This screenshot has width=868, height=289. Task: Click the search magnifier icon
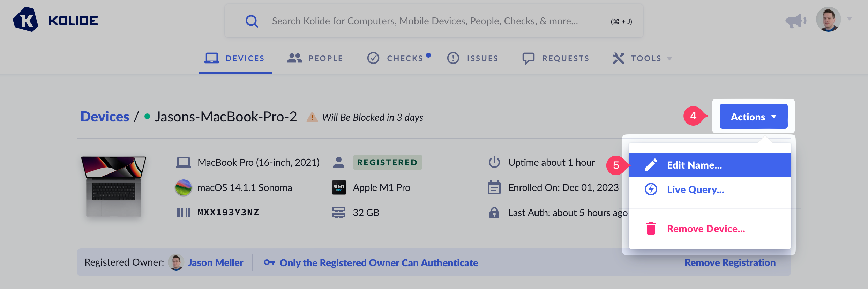[x=252, y=21]
